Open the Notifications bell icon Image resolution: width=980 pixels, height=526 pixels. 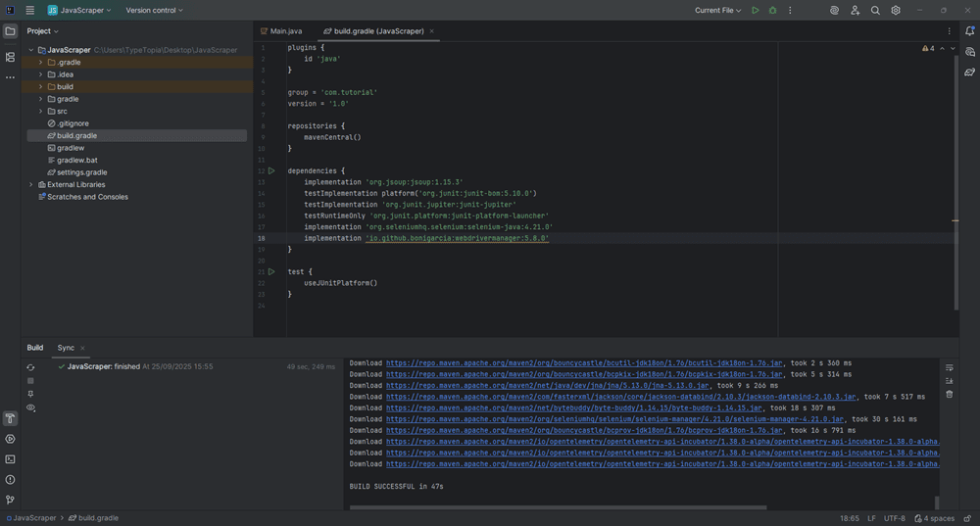click(x=969, y=31)
